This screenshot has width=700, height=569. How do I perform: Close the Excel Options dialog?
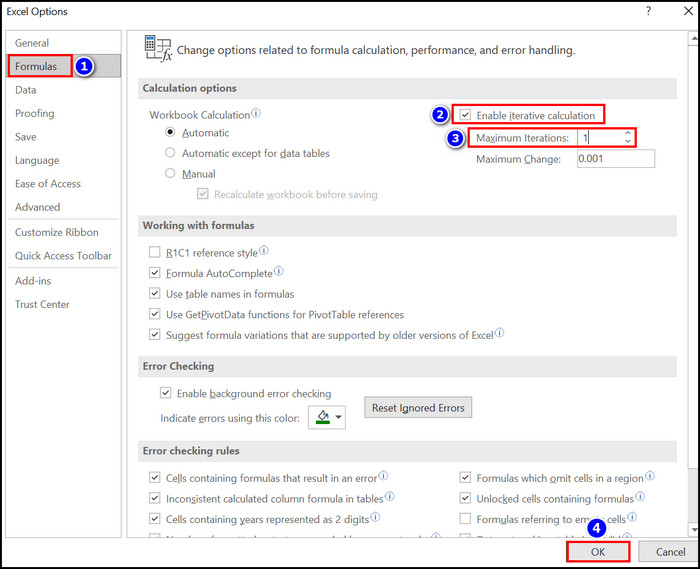coord(688,11)
